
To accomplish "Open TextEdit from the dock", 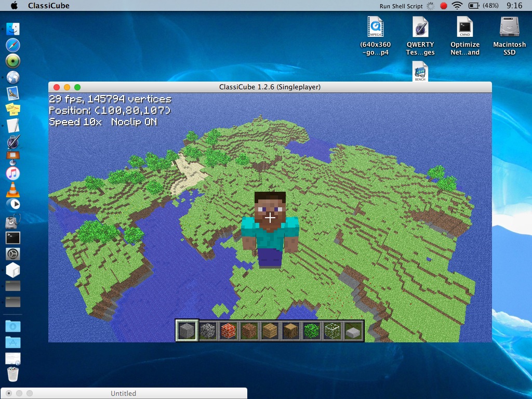I will [x=13, y=126].
